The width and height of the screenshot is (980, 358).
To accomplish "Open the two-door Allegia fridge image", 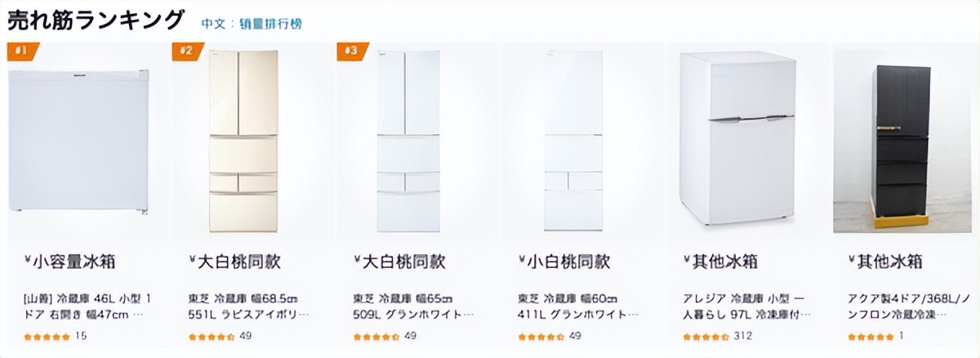I will pos(737,137).
